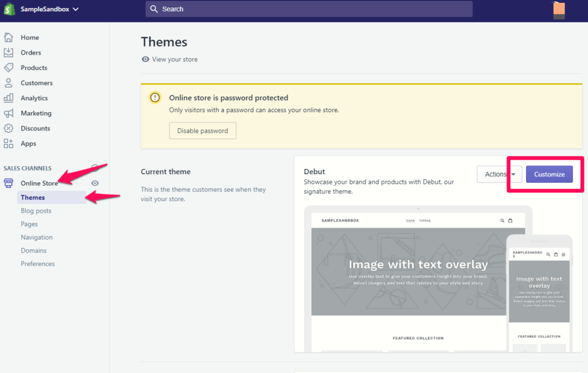Click the Search input field
Screen dimensions: 588x373
[309, 9]
